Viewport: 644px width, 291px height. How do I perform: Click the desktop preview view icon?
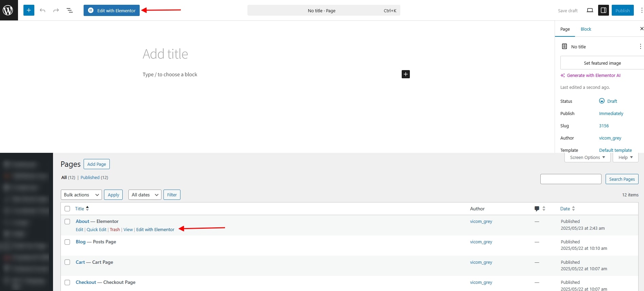pos(590,11)
